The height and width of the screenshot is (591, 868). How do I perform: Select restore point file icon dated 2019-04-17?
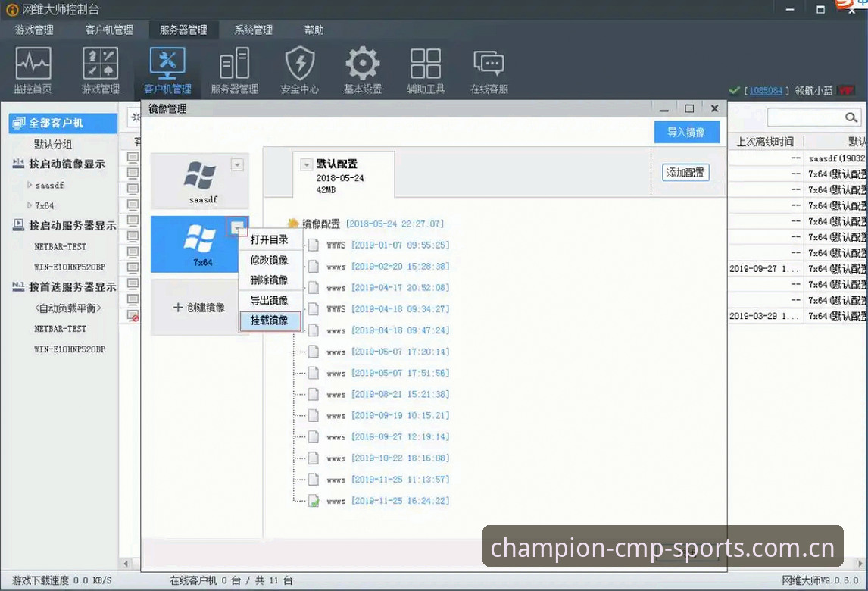(314, 287)
